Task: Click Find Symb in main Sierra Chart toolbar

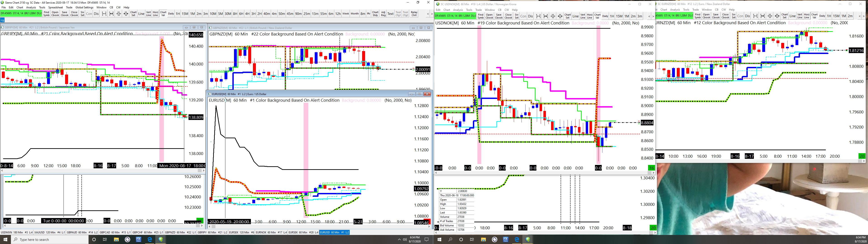Action: (46, 14)
